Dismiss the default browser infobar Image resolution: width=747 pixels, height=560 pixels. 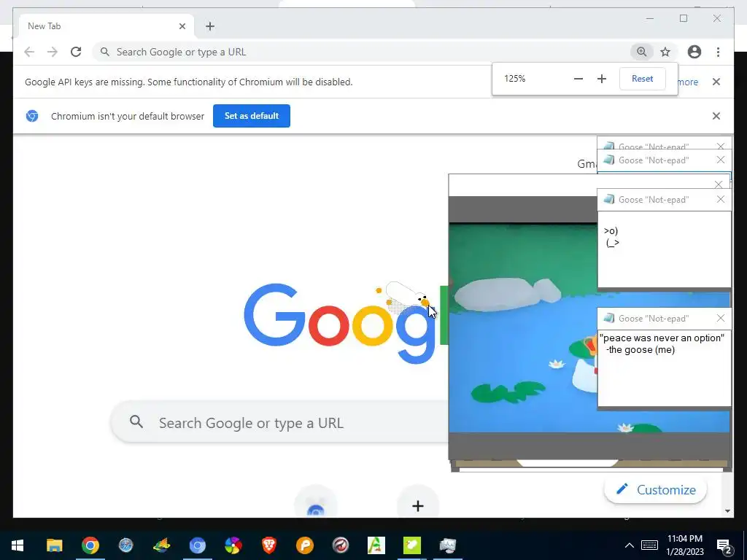pyautogui.click(x=716, y=116)
